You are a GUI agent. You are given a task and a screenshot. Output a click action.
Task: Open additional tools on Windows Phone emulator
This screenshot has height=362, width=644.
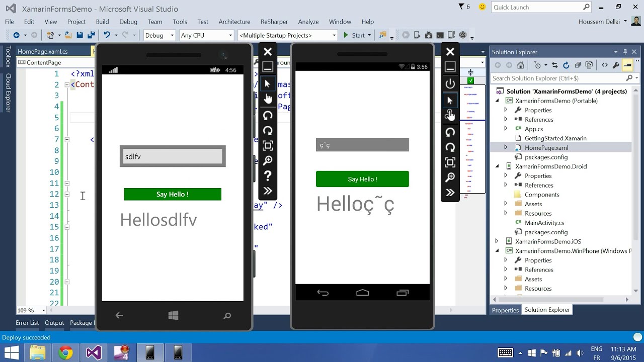click(268, 191)
